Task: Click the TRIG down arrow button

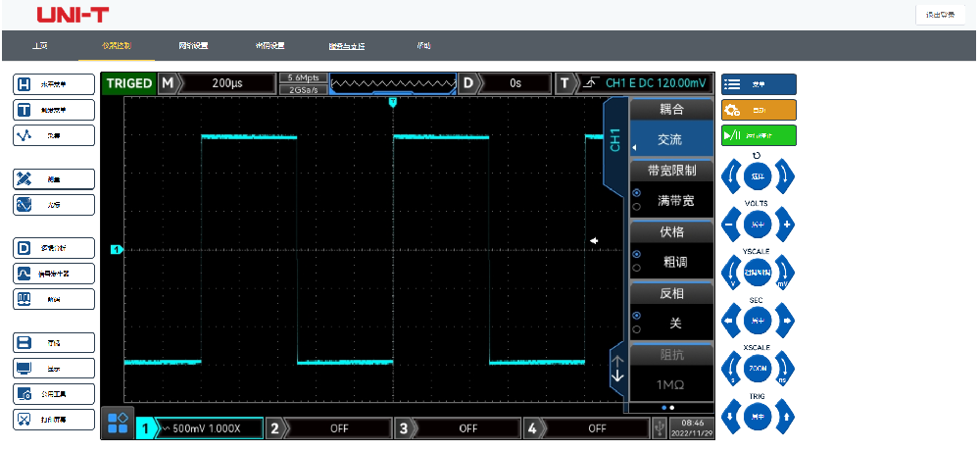Action: coord(729,417)
